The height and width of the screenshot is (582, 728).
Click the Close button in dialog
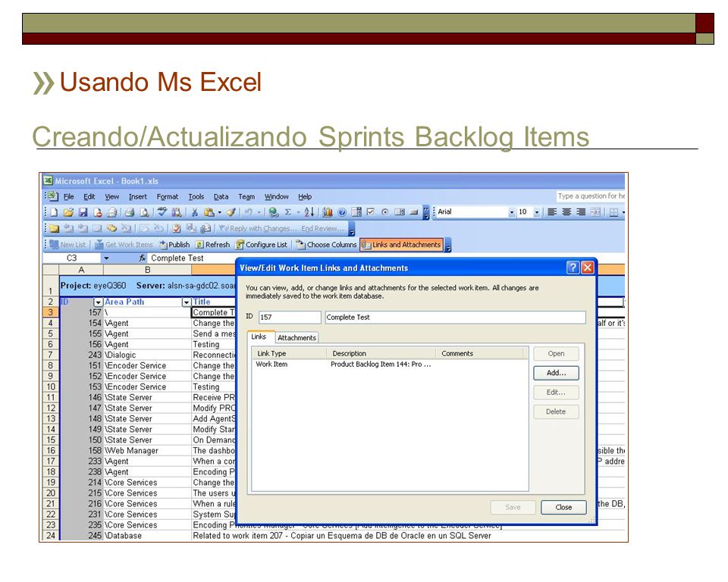563,507
